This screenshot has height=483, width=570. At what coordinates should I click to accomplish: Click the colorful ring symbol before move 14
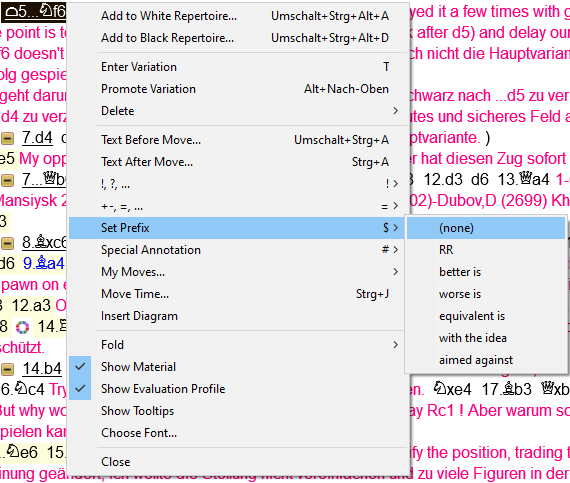point(23,327)
